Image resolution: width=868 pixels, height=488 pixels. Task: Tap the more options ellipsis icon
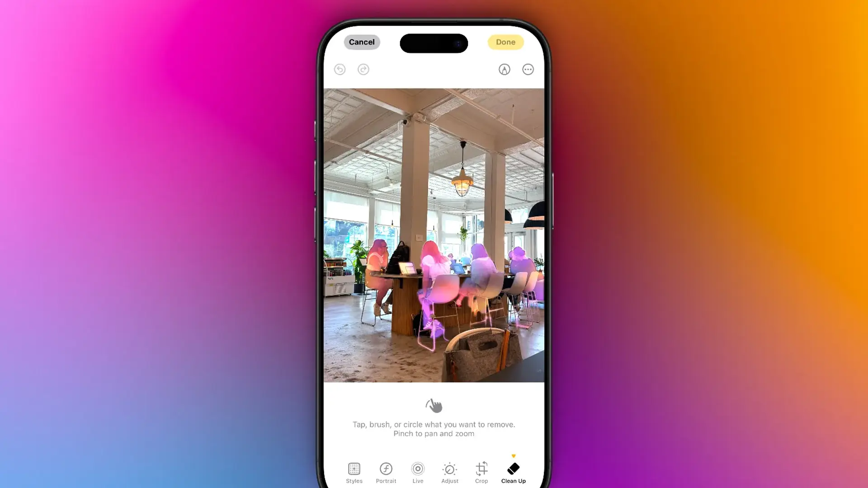(528, 70)
